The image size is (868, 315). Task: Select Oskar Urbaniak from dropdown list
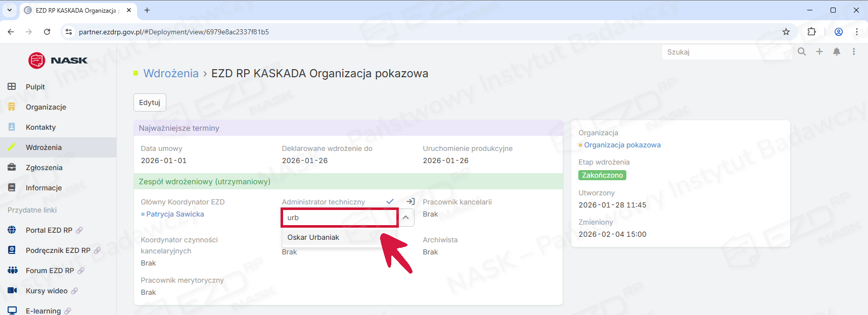click(313, 237)
